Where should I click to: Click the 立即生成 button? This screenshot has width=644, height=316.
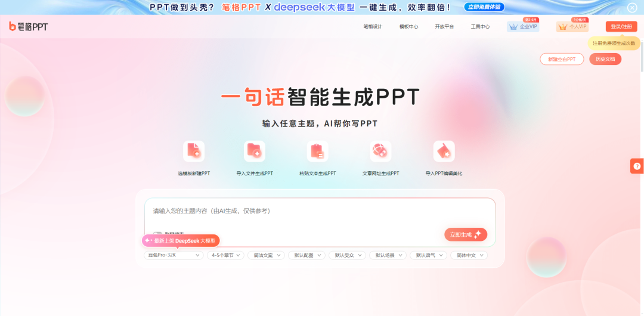click(x=466, y=235)
